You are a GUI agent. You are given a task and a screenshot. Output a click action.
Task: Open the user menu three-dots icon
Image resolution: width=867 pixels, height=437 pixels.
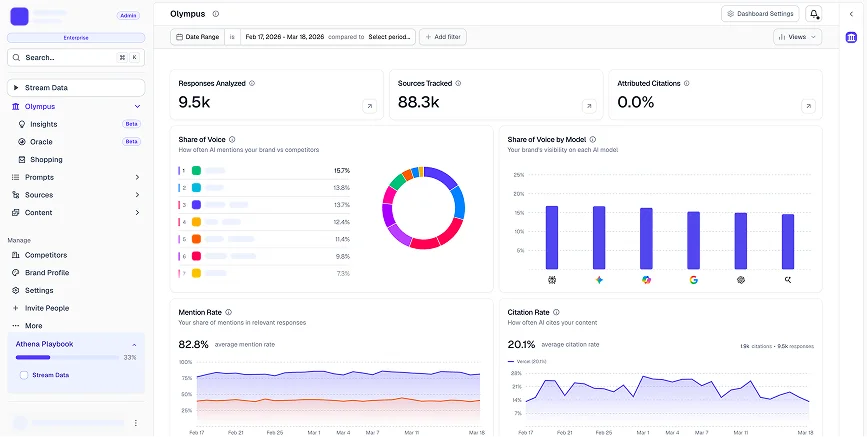[136, 423]
